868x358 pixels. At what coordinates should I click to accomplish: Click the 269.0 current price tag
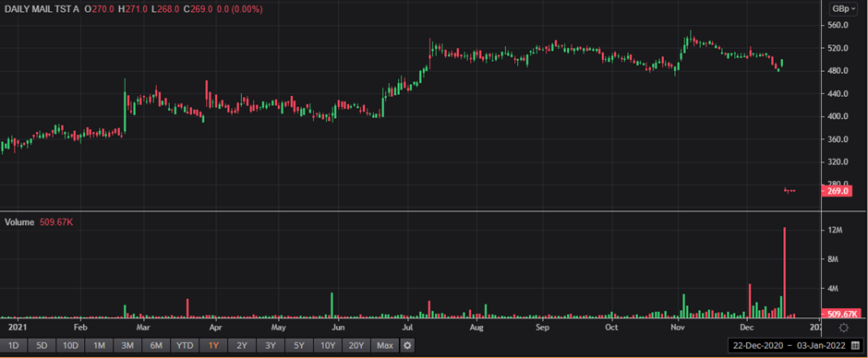click(x=838, y=191)
